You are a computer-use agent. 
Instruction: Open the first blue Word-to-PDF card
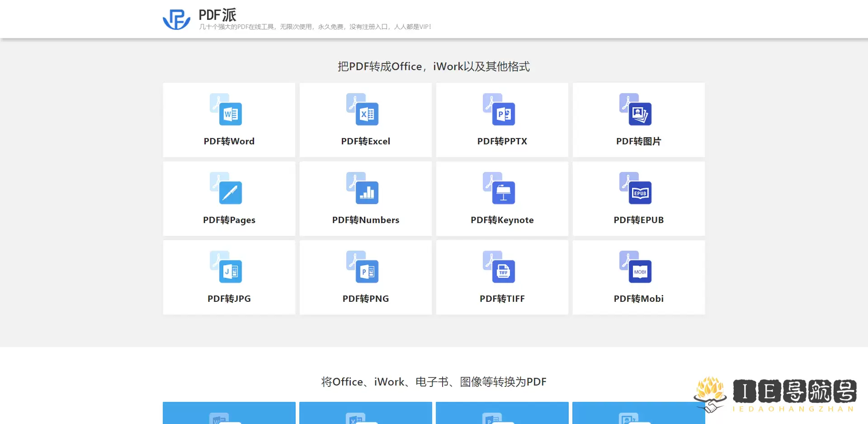click(229, 413)
